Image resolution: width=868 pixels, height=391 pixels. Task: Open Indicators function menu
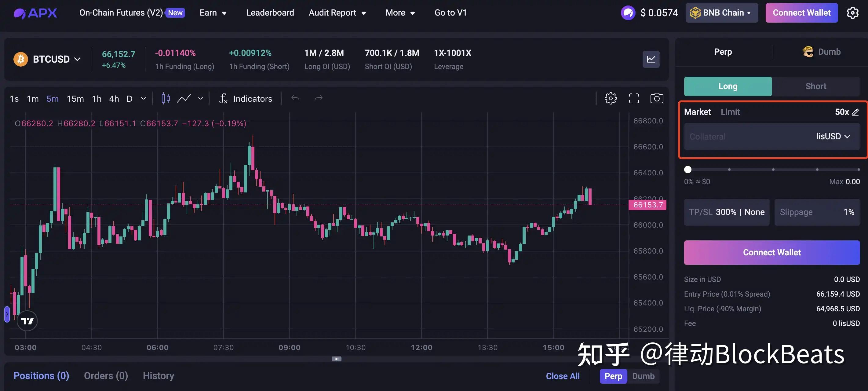point(246,98)
